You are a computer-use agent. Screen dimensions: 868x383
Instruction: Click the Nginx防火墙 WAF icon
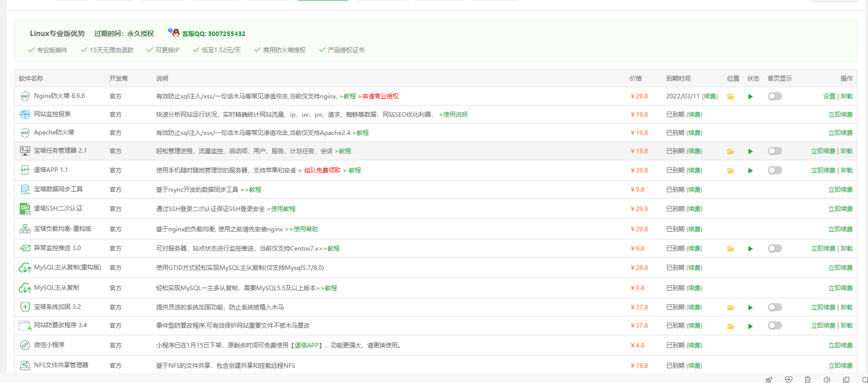pyautogui.click(x=25, y=96)
